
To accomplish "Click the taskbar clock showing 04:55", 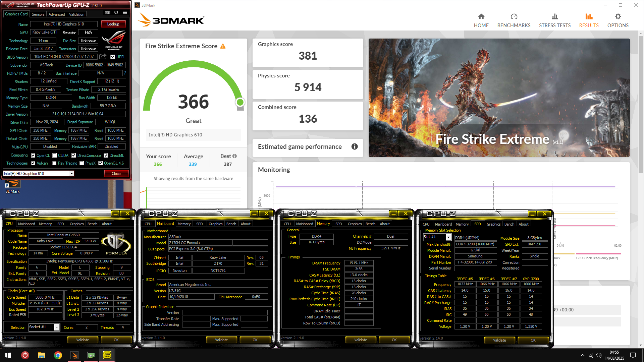I will click(614, 355).
